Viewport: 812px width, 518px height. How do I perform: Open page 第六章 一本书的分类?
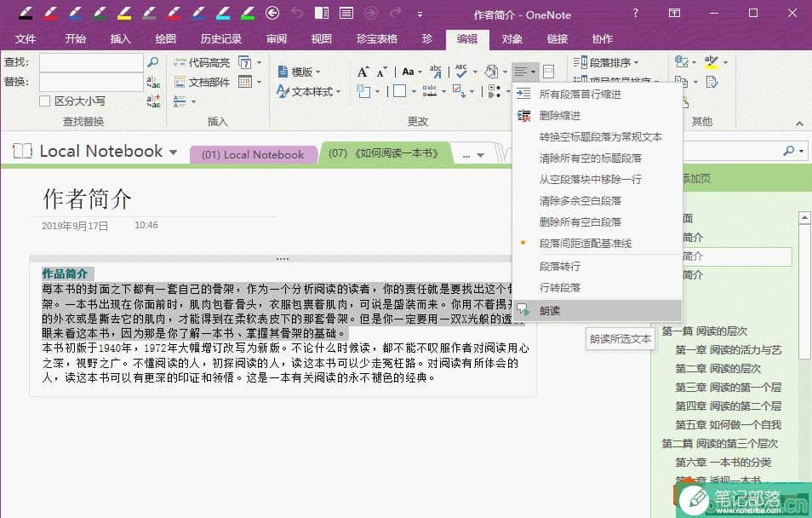coord(723,462)
